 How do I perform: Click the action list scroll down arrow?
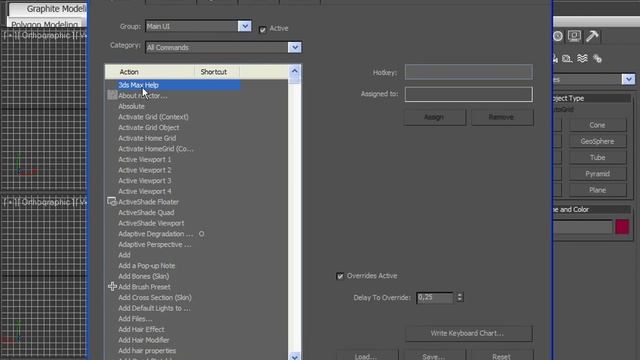pyautogui.click(x=295, y=356)
